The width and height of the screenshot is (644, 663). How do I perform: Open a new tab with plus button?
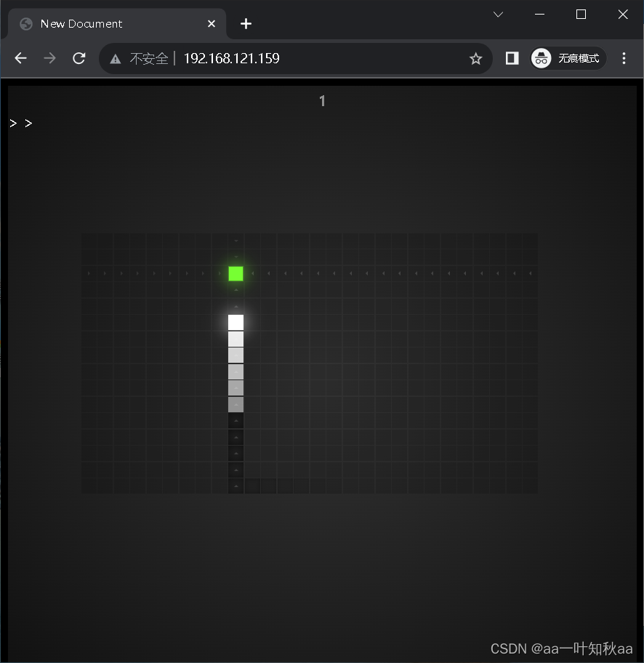(246, 24)
